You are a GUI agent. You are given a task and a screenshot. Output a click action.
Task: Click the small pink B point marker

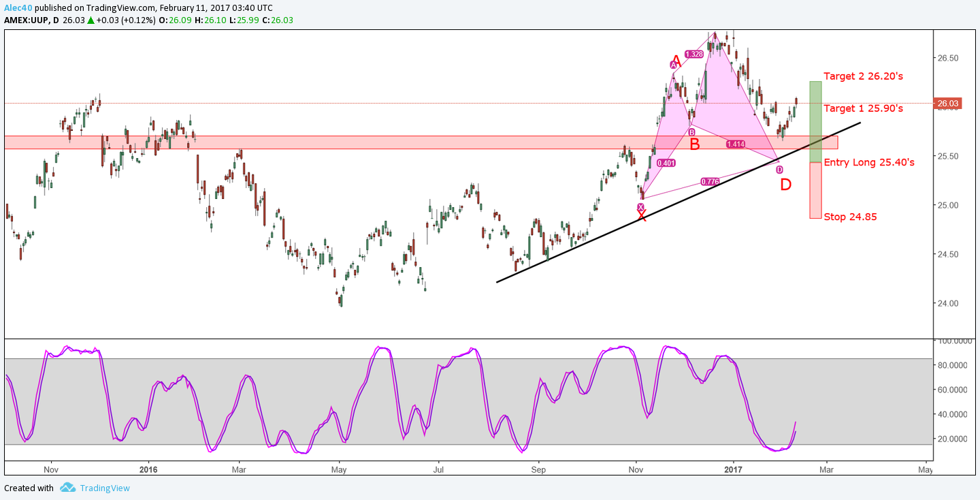click(691, 132)
